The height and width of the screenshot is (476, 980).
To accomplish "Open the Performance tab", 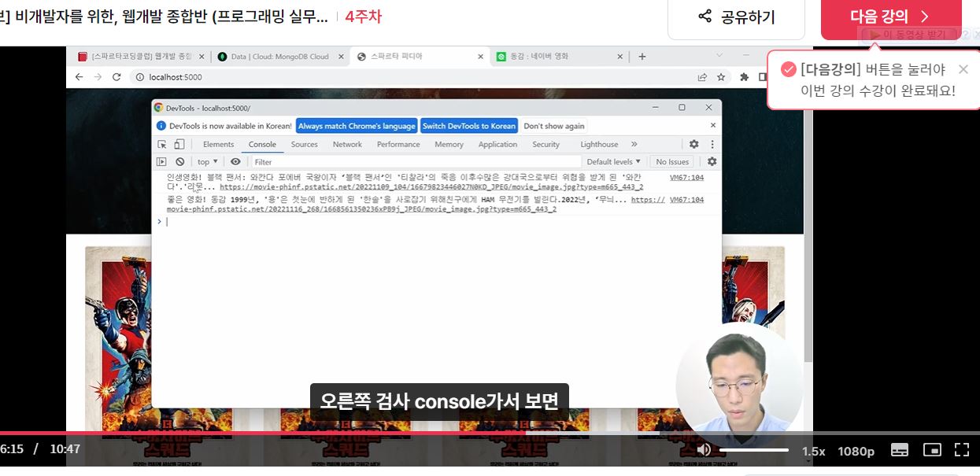I will [398, 144].
